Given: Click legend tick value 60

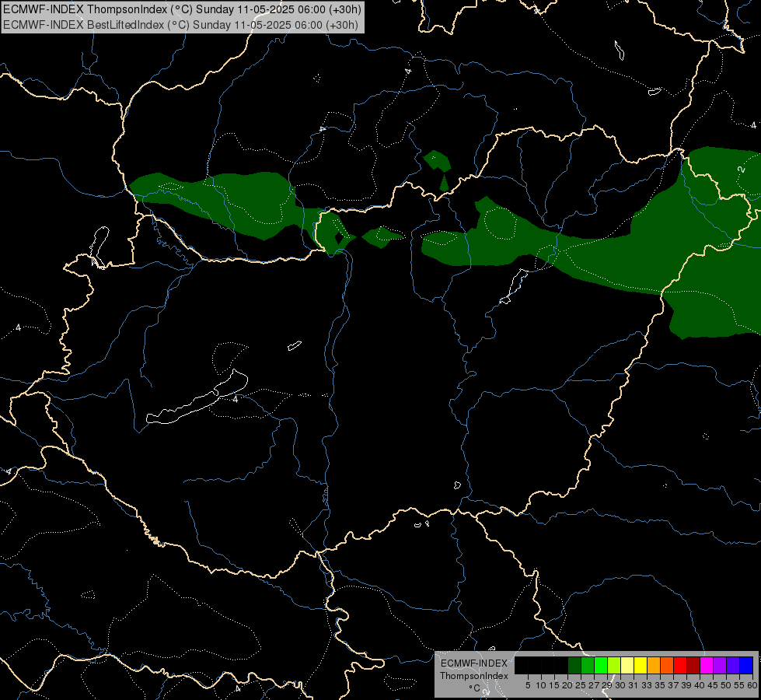Looking at the screenshot, I should click(x=752, y=685).
